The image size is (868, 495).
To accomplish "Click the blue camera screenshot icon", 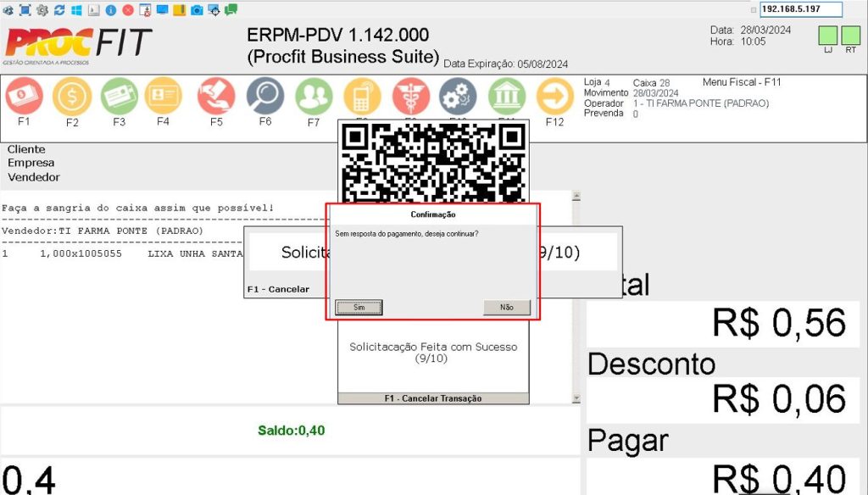I will pos(197,10).
